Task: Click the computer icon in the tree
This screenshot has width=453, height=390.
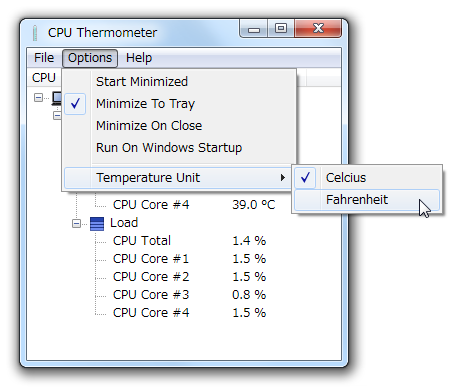Action: click(57, 98)
